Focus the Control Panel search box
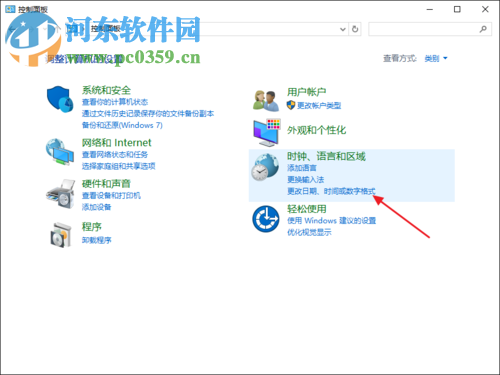Viewport: 500px width, 375px height. tap(430, 29)
